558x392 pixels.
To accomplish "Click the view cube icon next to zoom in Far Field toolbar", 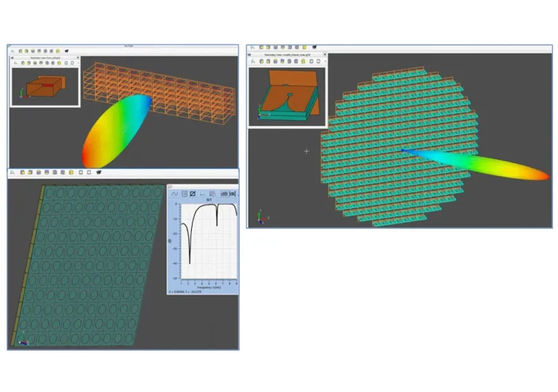I will click(20, 52).
